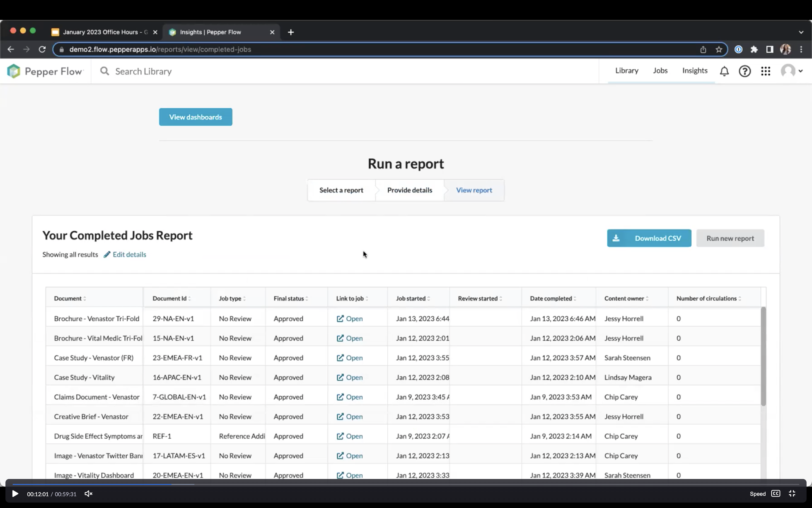Go to Library in the navigation
This screenshot has width=812, height=508.
click(x=626, y=71)
